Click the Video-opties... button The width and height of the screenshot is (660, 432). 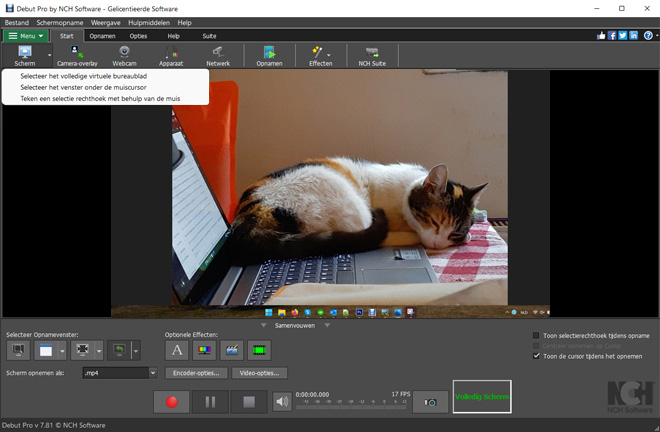click(x=259, y=373)
